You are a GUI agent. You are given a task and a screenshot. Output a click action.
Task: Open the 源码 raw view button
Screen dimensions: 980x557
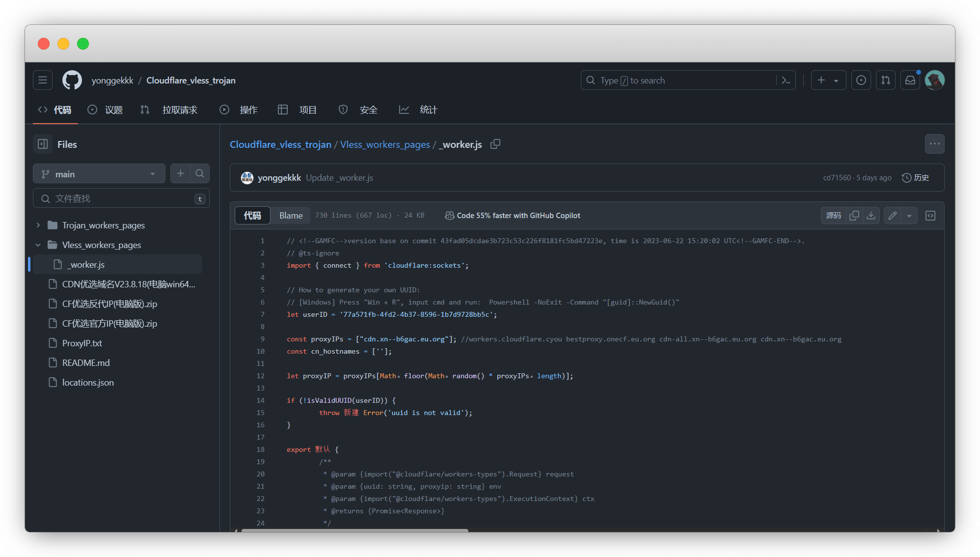pos(833,215)
